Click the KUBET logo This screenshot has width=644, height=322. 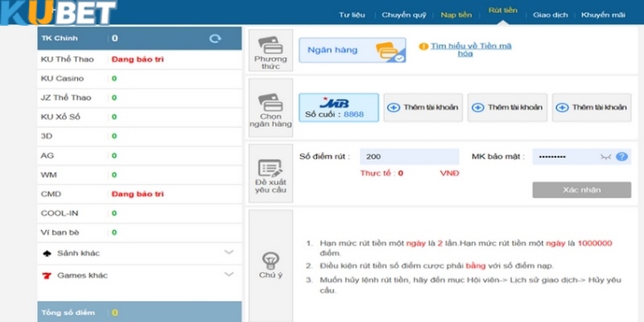47,13
